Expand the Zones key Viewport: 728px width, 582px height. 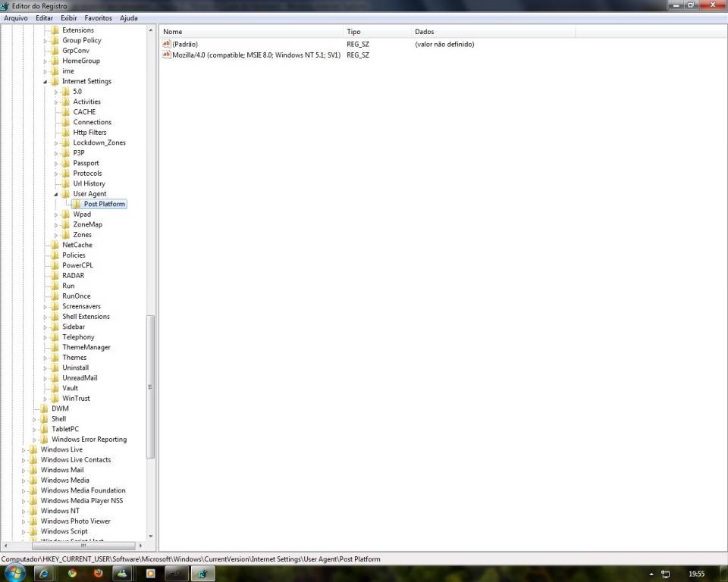[55, 235]
